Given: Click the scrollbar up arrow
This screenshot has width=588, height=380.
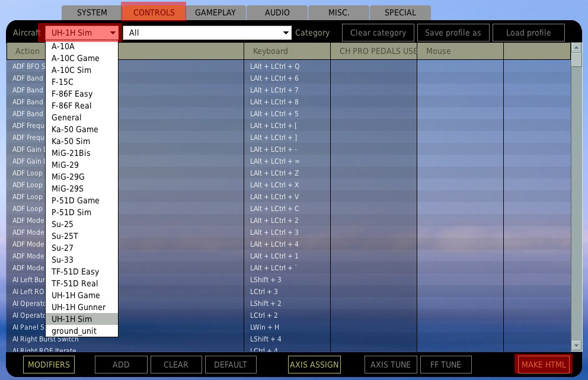Looking at the screenshot, I should (x=576, y=48).
